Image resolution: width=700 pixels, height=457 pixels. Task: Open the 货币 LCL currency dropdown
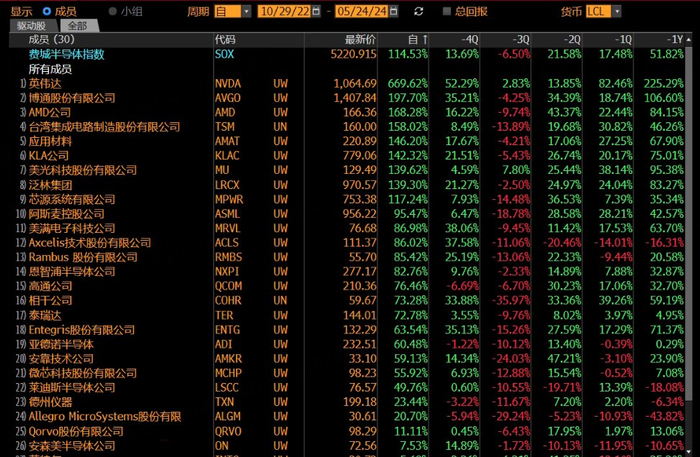click(x=617, y=11)
